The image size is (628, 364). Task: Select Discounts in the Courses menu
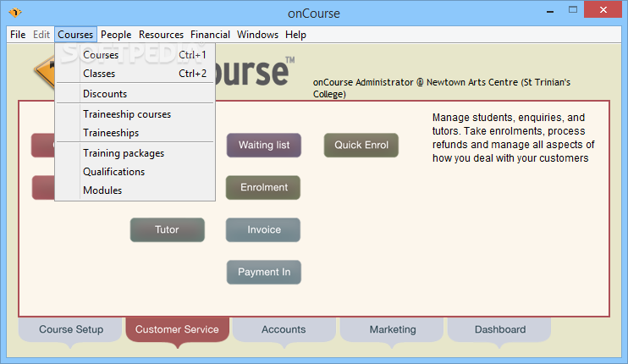[135, 94]
